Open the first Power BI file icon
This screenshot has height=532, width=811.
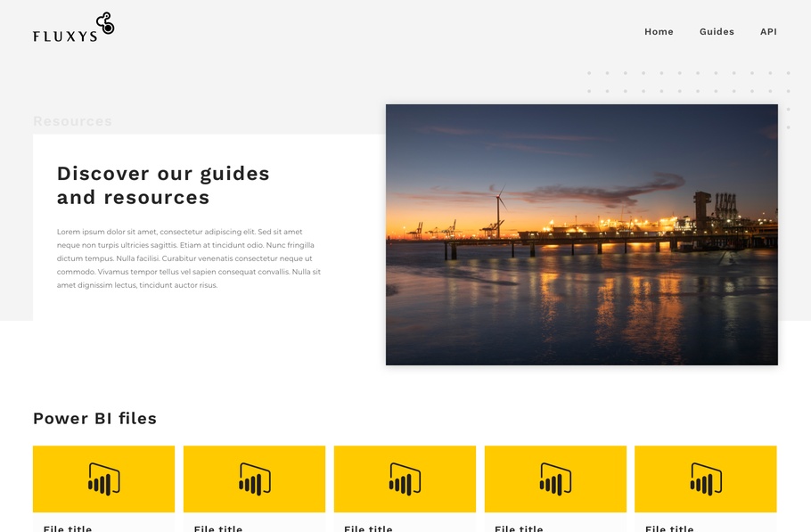[103, 479]
